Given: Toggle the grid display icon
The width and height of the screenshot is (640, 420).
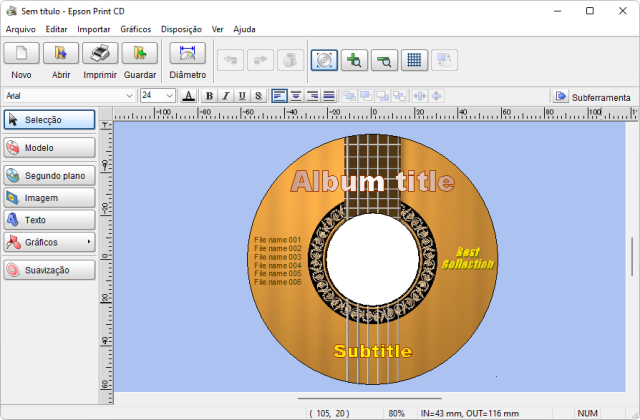Looking at the screenshot, I should coord(414,60).
